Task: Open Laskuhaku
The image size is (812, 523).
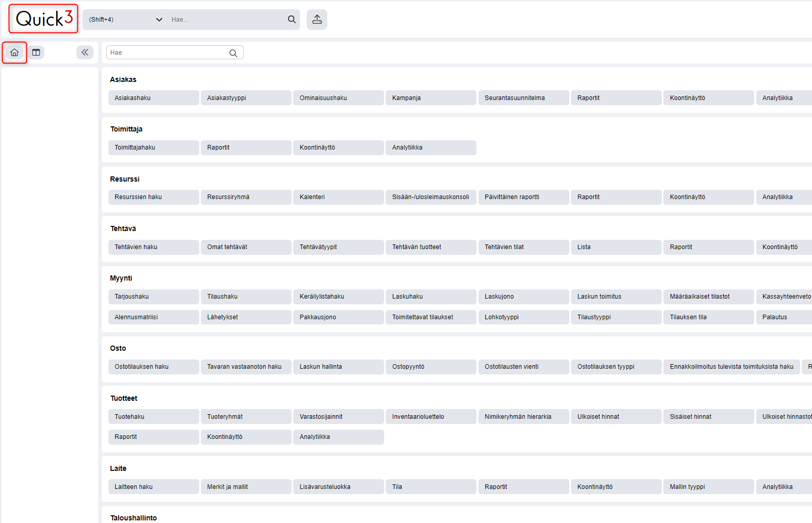Action: (431, 297)
